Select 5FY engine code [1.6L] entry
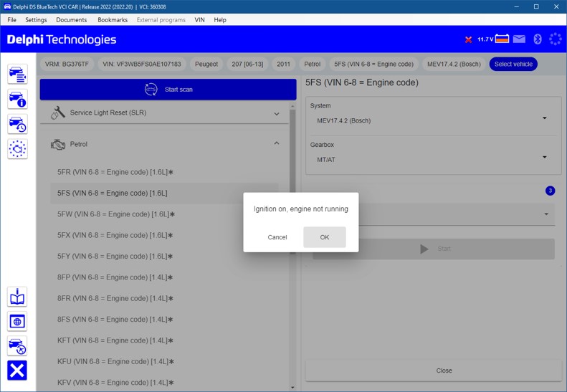The width and height of the screenshot is (567, 392). (x=165, y=256)
